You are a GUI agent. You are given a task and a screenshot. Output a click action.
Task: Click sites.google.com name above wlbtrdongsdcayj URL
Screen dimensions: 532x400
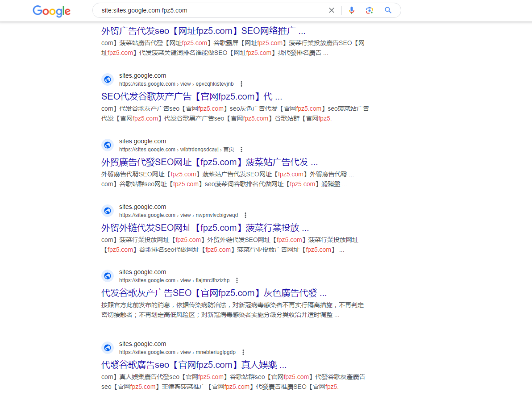[x=142, y=141]
